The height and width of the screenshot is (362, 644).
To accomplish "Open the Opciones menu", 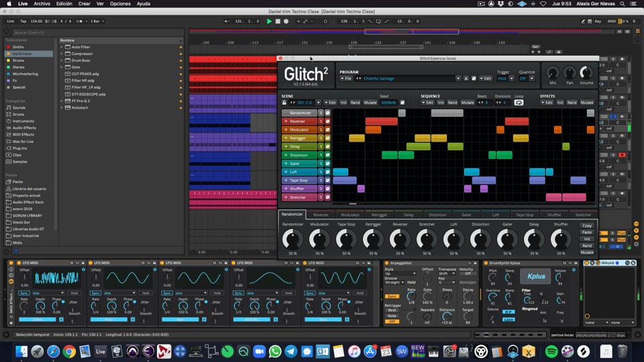I will [x=120, y=4].
